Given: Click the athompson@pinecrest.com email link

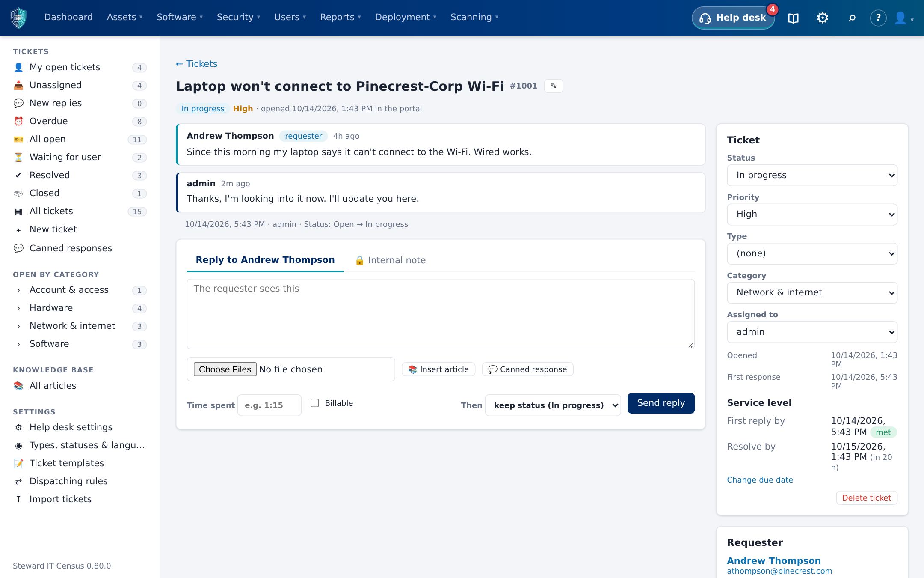Looking at the screenshot, I should coord(779,571).
